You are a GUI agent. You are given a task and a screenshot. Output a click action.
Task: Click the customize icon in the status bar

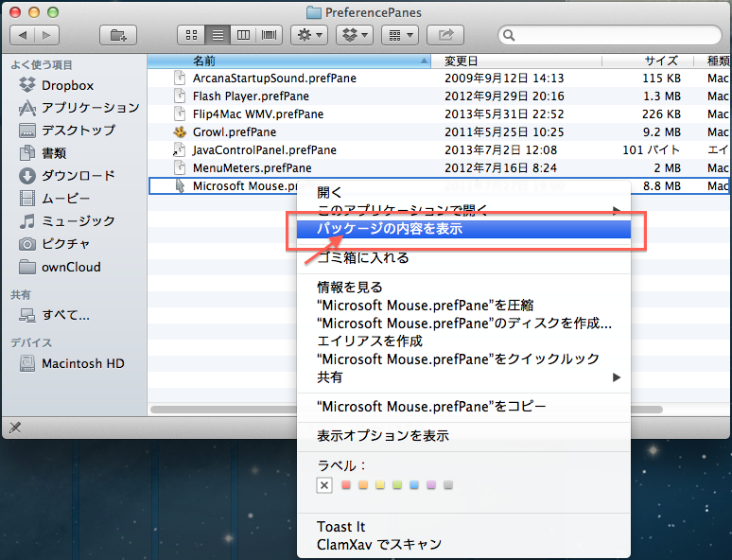(x=15, y=427)
